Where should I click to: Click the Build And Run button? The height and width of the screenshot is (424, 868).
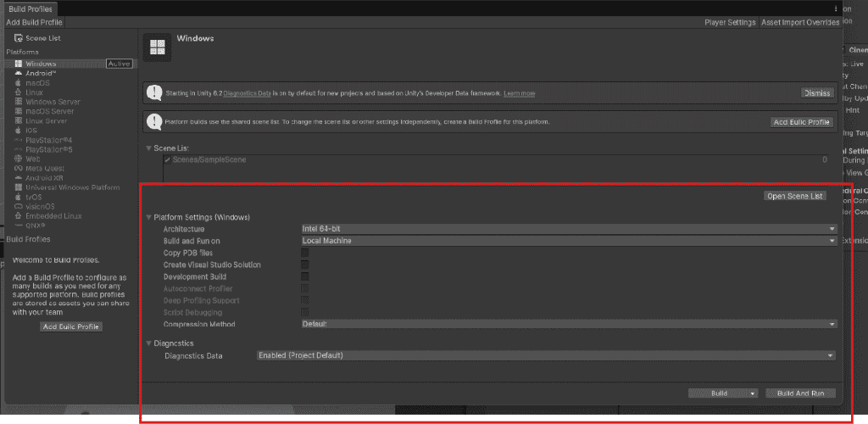(800, 393)
